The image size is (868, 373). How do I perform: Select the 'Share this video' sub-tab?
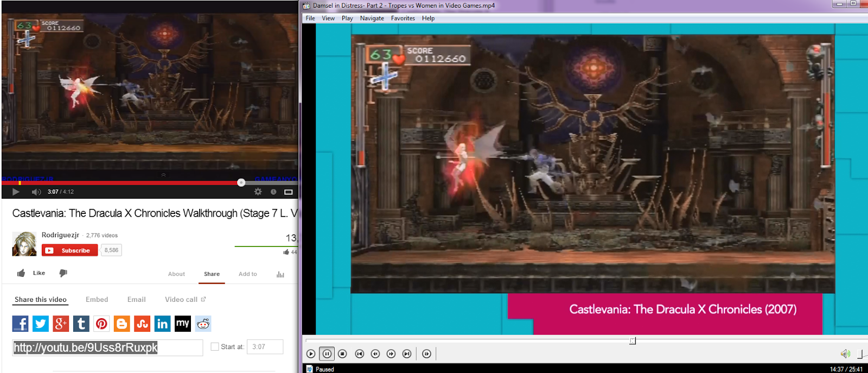[41, 300]
